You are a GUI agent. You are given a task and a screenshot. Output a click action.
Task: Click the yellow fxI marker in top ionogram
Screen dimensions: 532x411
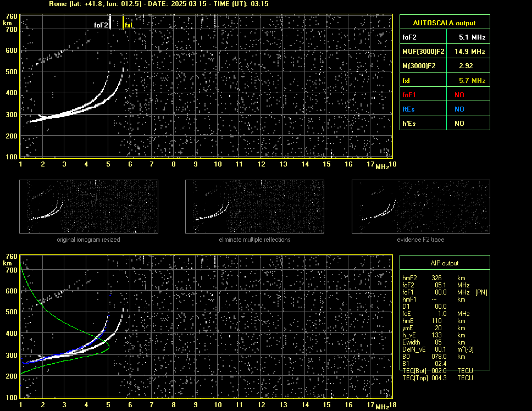[x=123, y=21]
